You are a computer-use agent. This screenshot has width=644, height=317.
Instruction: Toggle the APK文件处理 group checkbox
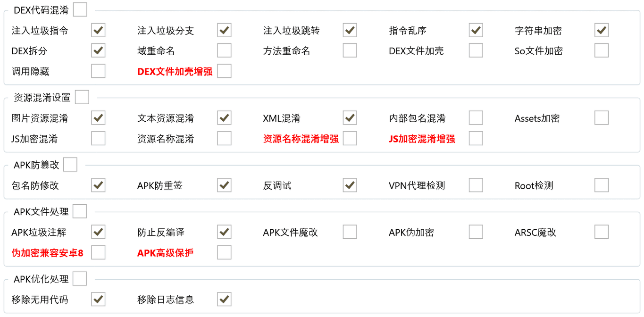click(80, 211)
